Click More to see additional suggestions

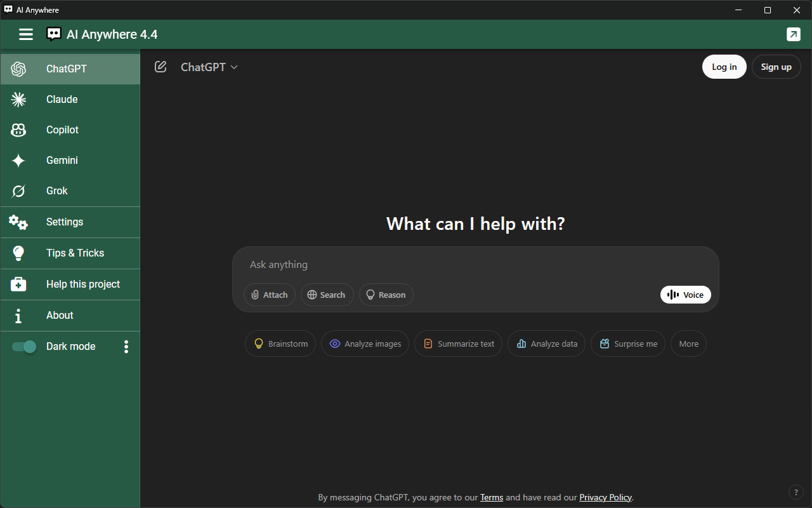tap(688, 343)
